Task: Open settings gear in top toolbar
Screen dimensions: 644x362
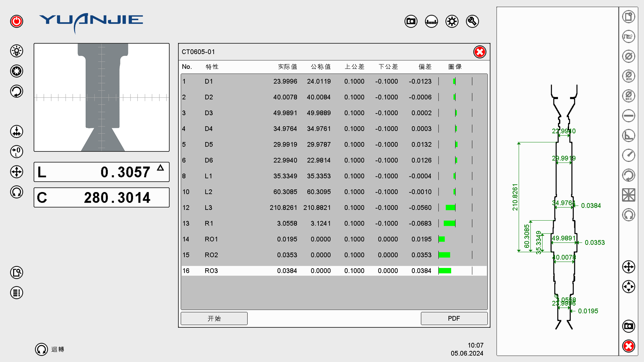Action: point(452,21)
